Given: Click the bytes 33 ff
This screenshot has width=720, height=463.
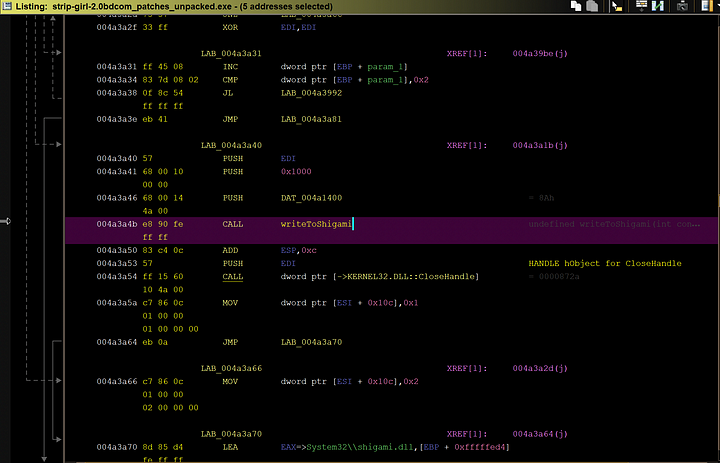Looking at the screenshot, I should click(x=155, y=28).
